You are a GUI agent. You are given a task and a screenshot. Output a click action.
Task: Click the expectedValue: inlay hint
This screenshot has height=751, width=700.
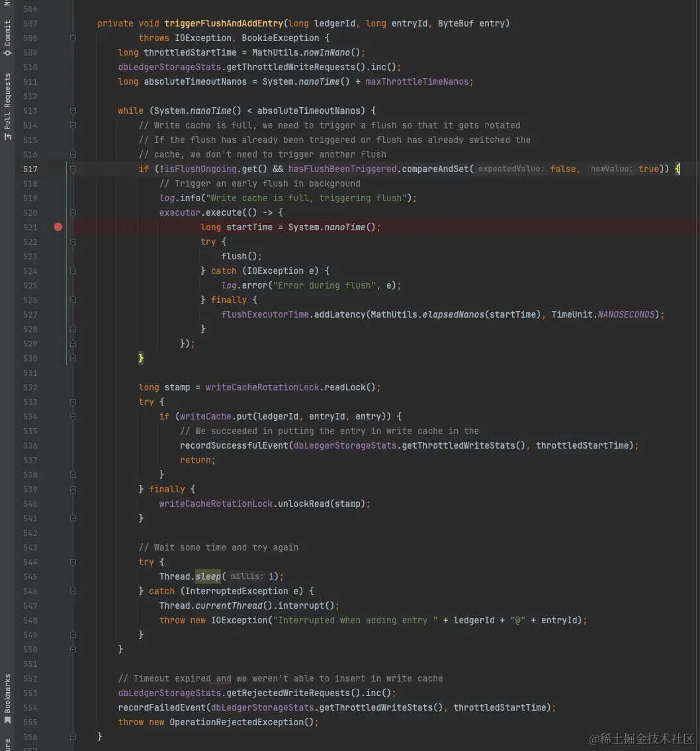tap(511, 169)
